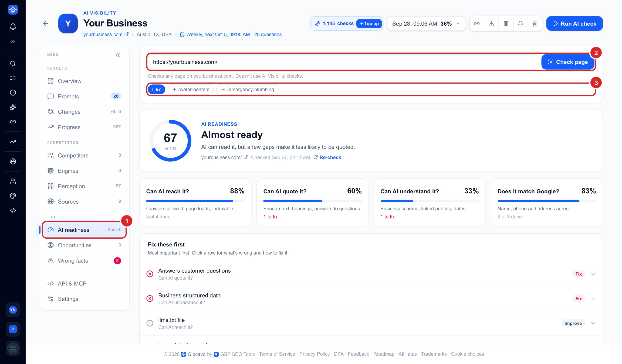Image resolution: width=622 pixels, height=364 pixels.
Task: Open the code brackets icon in sidebar
Action: (x=13, y=210)
